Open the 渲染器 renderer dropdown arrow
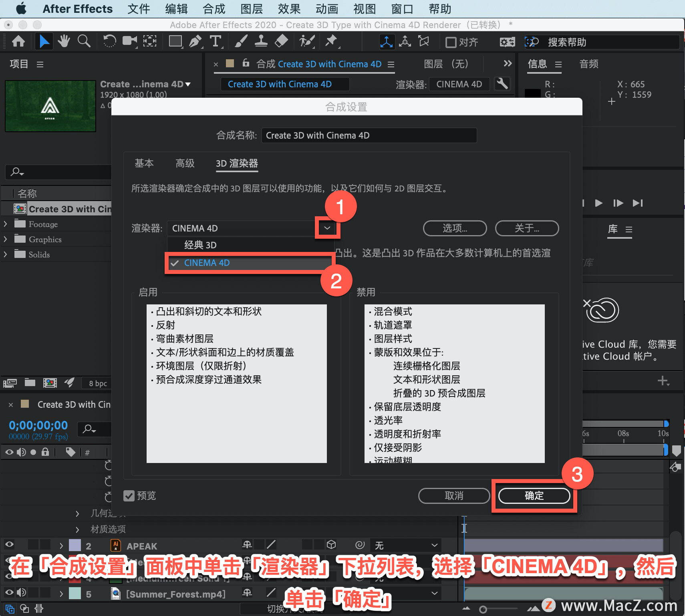 point(327,228)
